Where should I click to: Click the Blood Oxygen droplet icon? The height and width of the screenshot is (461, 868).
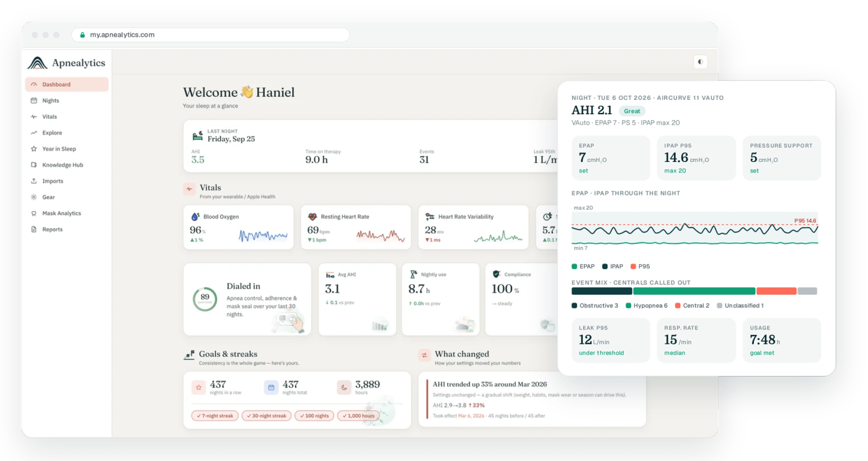tap(195, 217)
